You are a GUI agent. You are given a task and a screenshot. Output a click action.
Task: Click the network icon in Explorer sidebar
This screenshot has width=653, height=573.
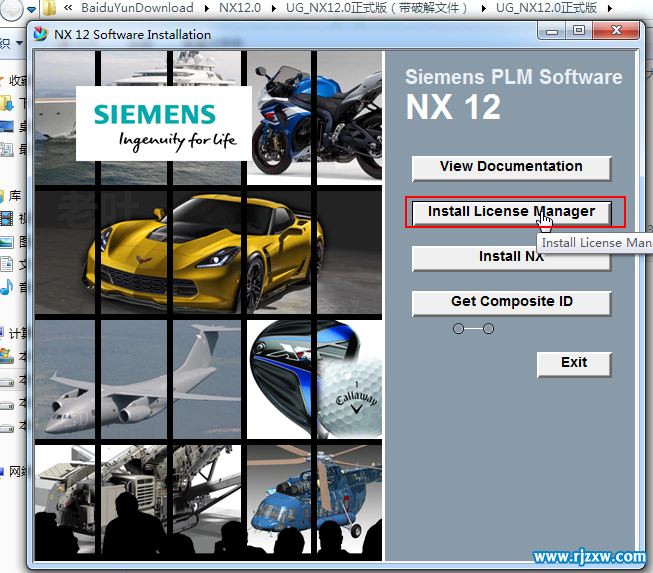[x=2, y=471]
